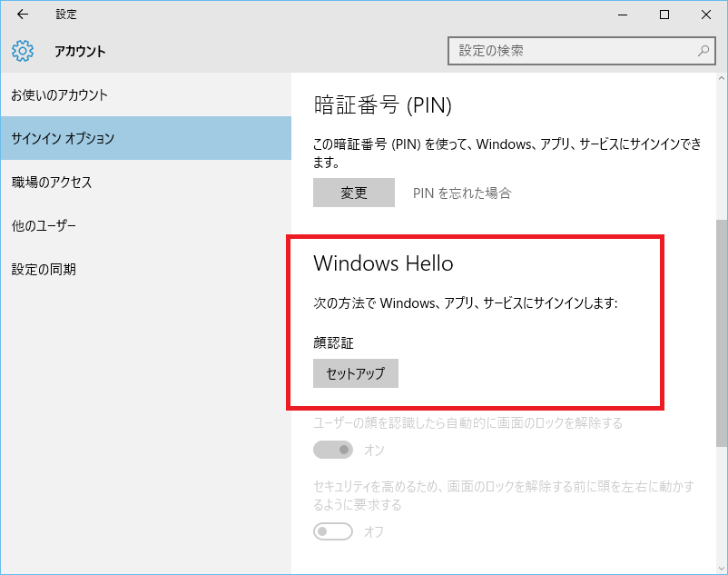The width and height of the screenshot is (728, 575).
Task: Open the PIN を忘れた場合 link
Action: pos(462,193)
